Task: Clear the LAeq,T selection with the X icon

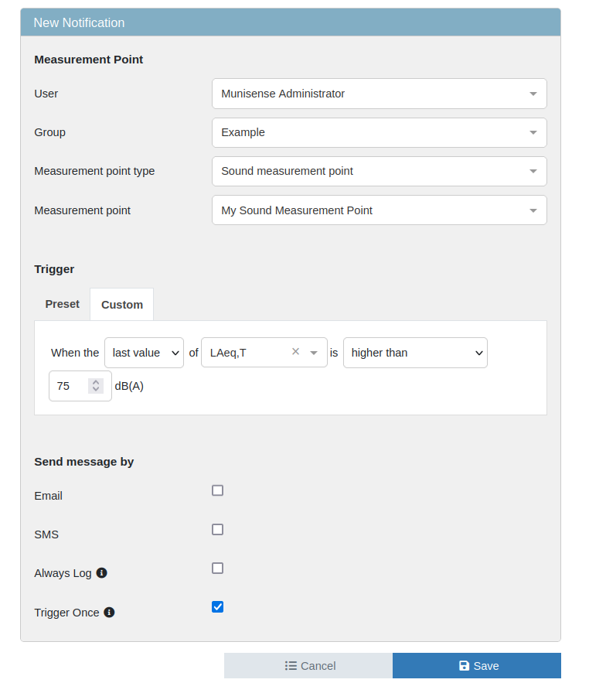Action: coord(295,352)
